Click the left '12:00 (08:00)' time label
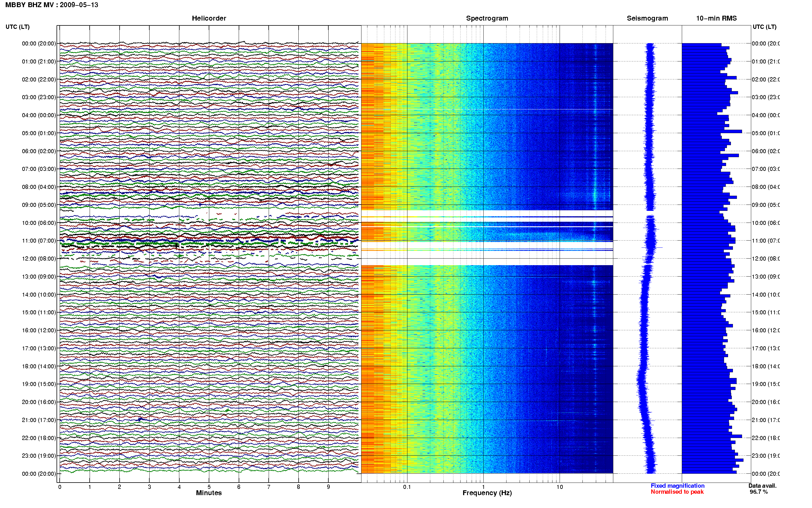Image resolution: width=812 pixels, height=508 pixels. [x=39, y=259]
